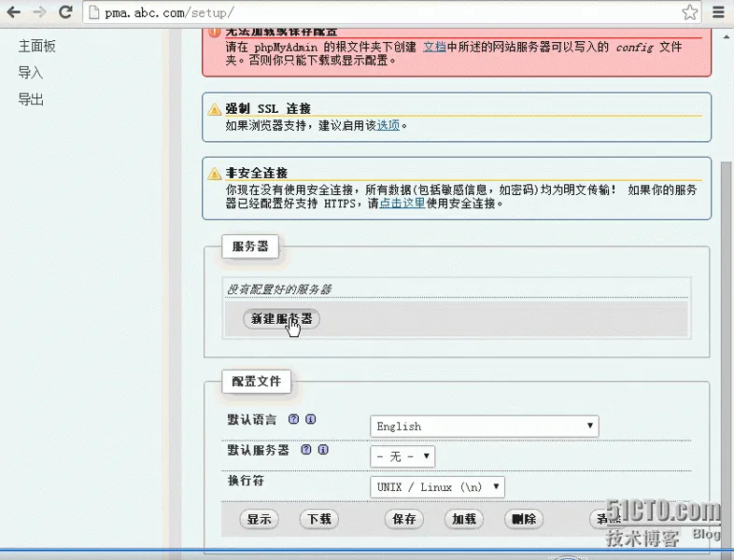Open 导入 in the left sidebar
Image resolution: width=734 pixels, height=560 pixels.
31,73
